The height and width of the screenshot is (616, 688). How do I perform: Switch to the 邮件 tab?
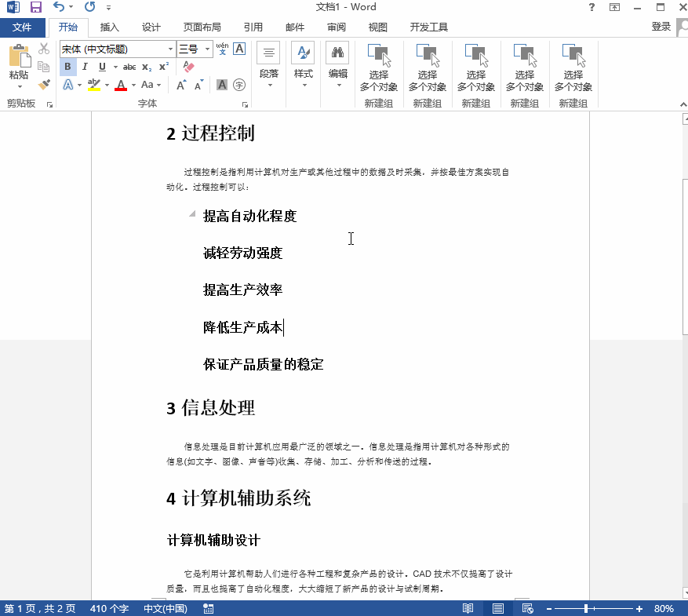[295, 27]
